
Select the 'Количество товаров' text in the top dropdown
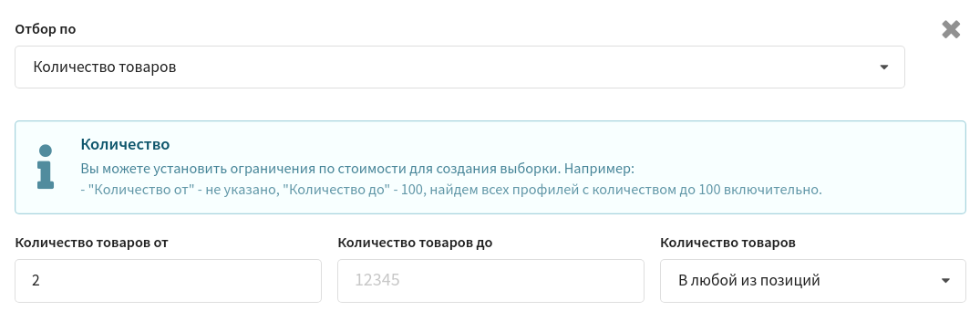[104, 67]
